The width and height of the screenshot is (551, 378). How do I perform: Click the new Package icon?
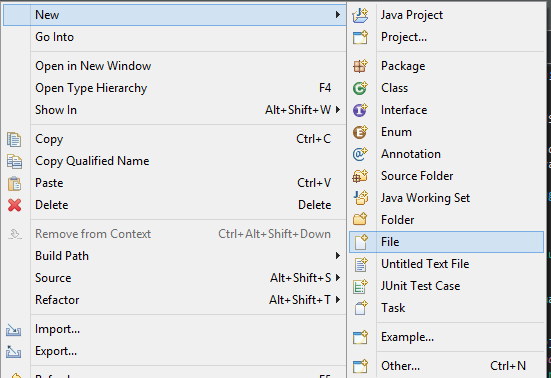[360, 66]
